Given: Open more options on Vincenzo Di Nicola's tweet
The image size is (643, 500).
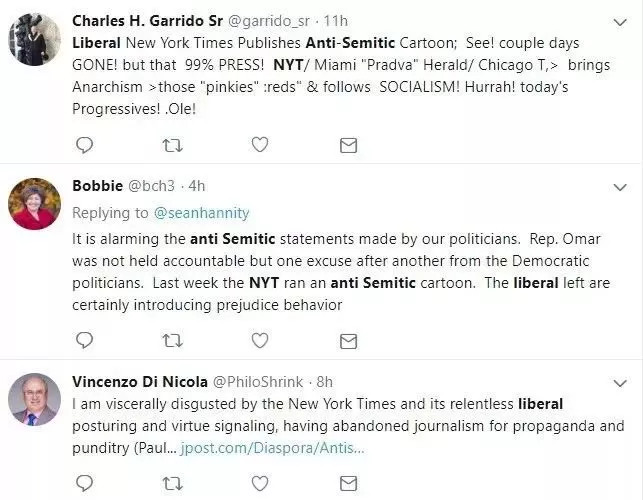Looking at the screenshot, I should click(620, 383).
